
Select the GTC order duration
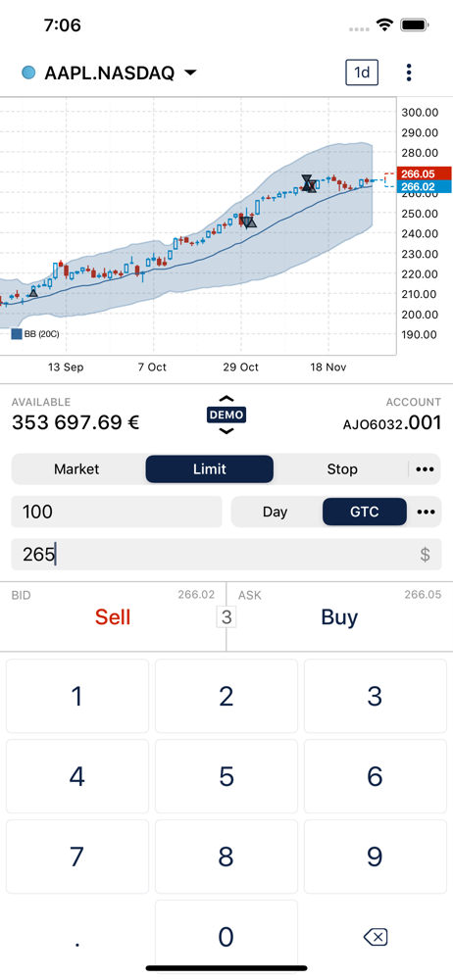(364, 512)
